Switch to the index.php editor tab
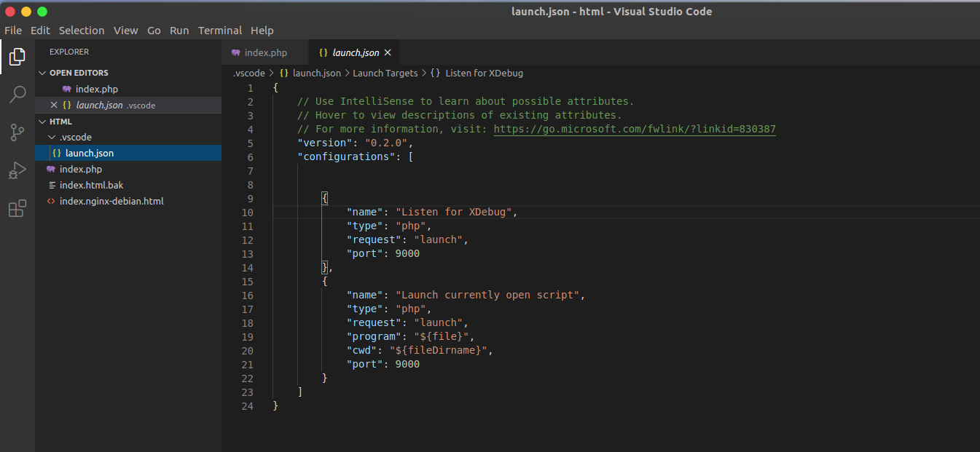 click(265, 52)
